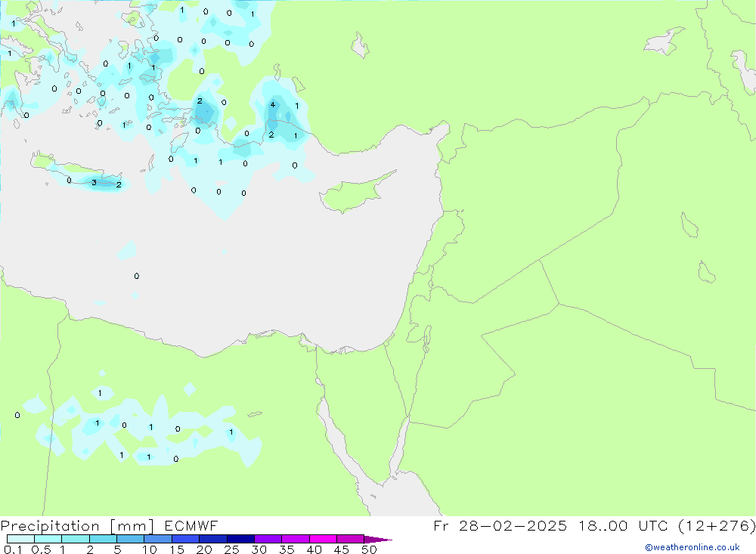Image resolution: width=756 pixels, height=554 pixels.
Task: Click the over-50 mm legend arrow tip
Action: click(378, 539)
